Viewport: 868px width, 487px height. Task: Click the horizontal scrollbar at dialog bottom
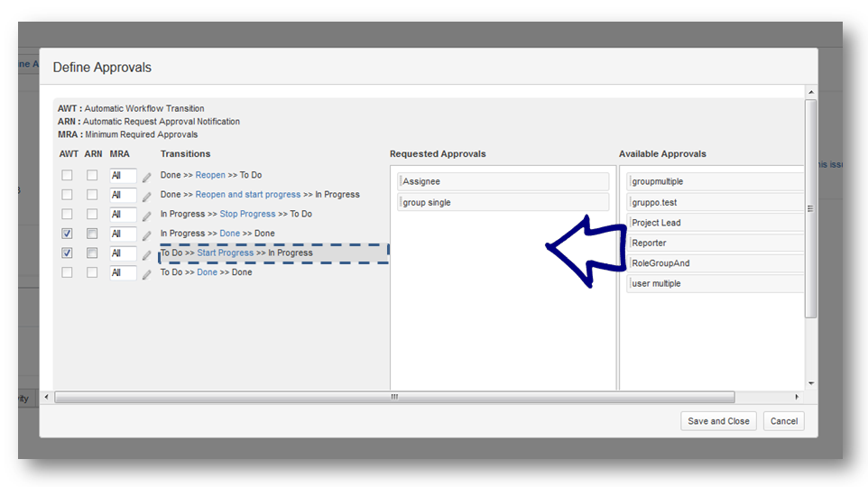click(394, 397)
